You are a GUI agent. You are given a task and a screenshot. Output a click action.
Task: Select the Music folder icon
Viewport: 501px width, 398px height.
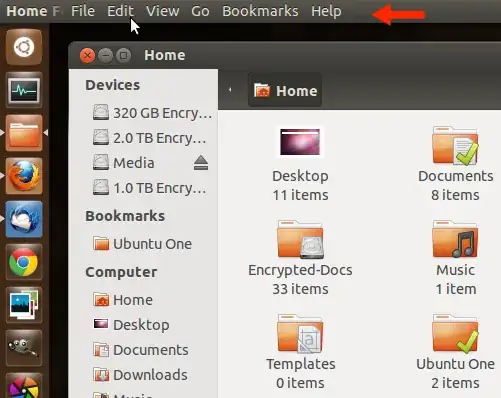(455, 239)
